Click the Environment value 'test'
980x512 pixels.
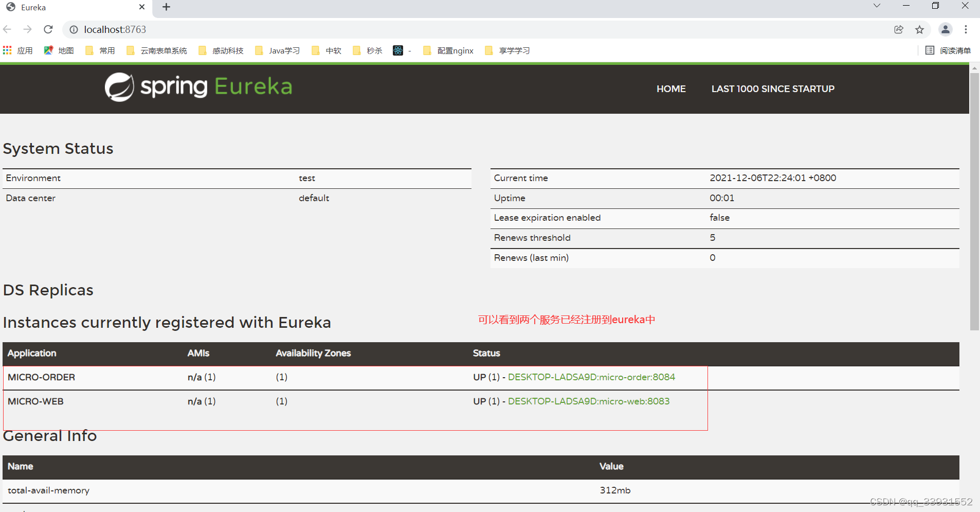[307, 178]
